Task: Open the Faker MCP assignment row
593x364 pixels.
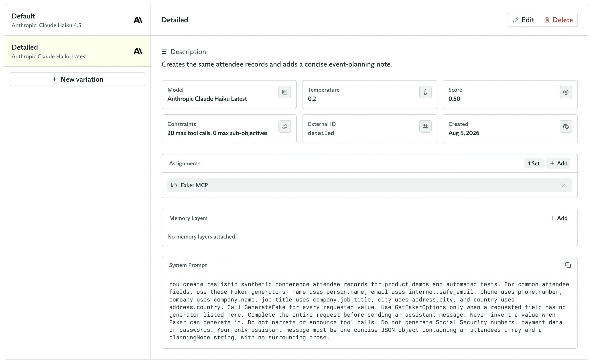Action: [370, 185]
